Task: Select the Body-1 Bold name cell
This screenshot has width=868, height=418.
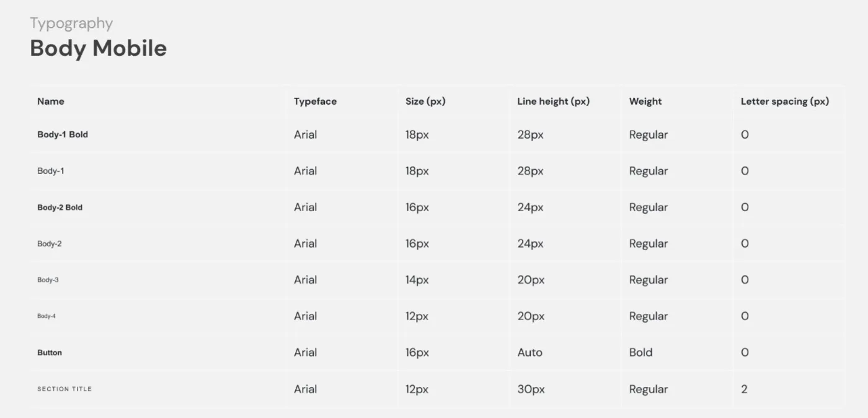Action: point(63,134)
